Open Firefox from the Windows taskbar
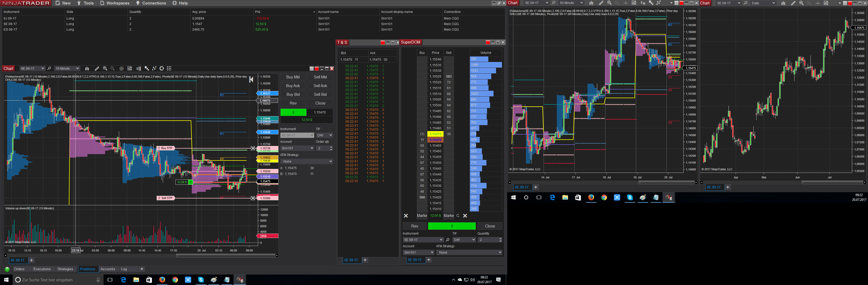 coord(162,280)
